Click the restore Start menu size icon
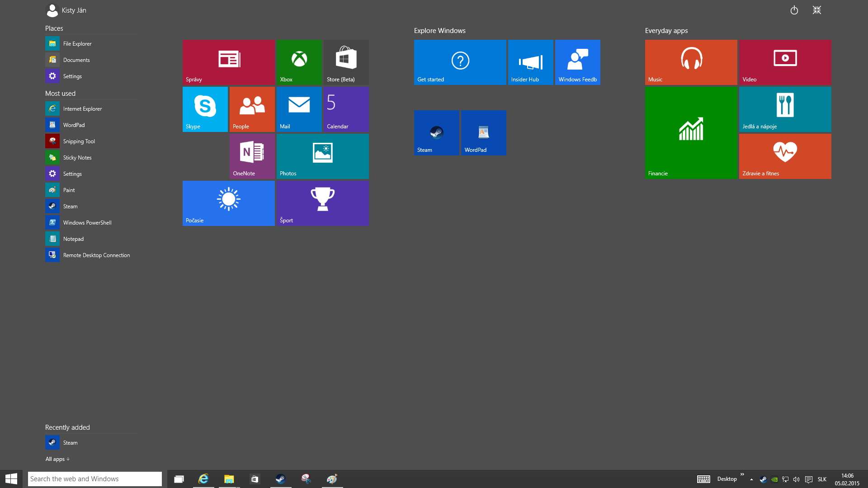Image resolution: width=868 pixels, height=488 pixels. tap(816, 10)
